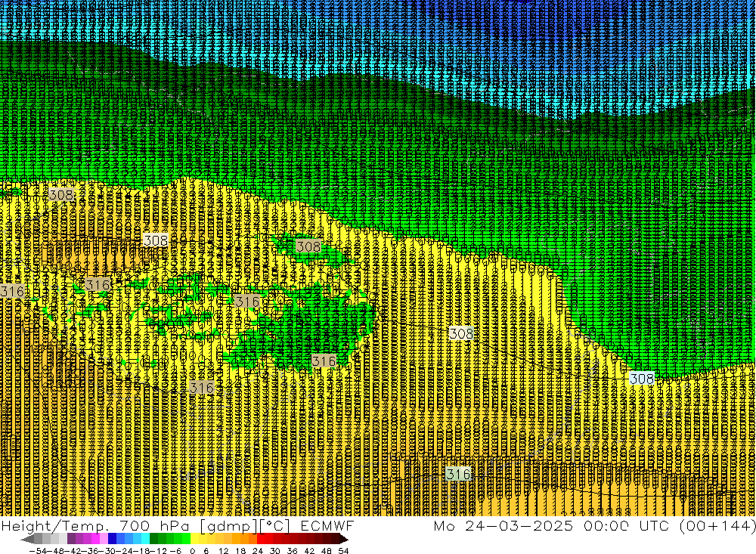The image size is (756, 554).
Task: Click the '54' legend scale number
Action: 343,551
